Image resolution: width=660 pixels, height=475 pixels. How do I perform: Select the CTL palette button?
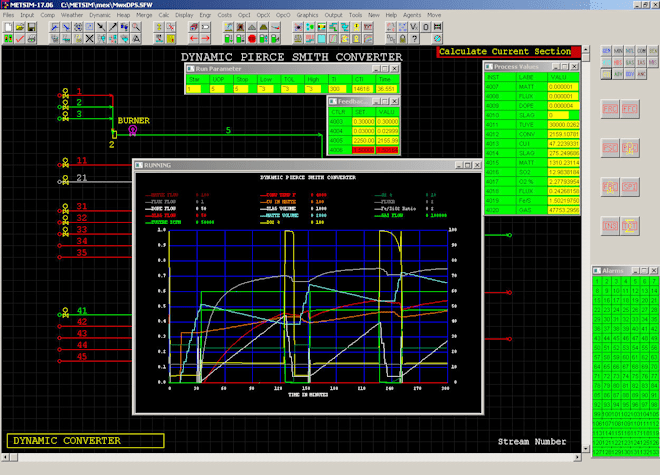click(606, 74)
